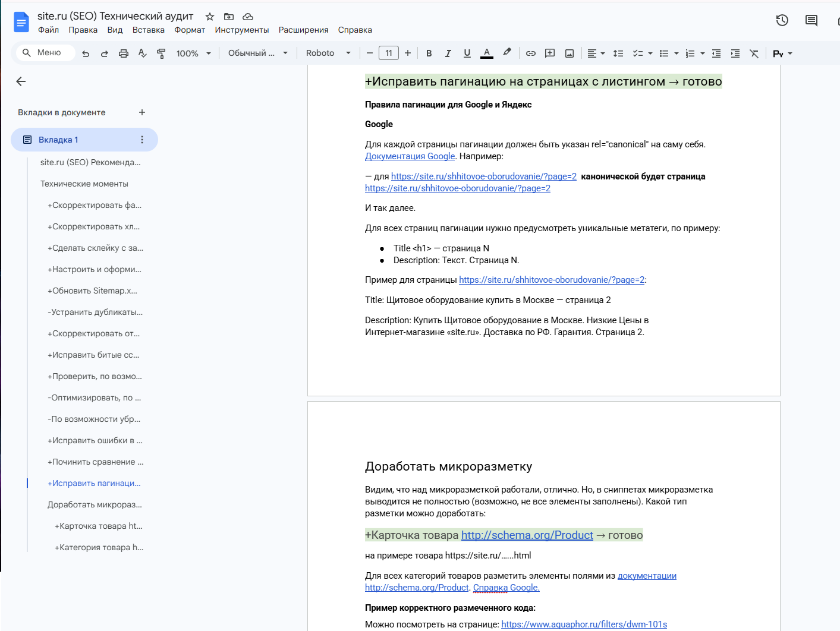Viewport: 840px width, 631px height.
Task: Toggle bold formatting
Action: pyautogui.click(x=429, y=53)
